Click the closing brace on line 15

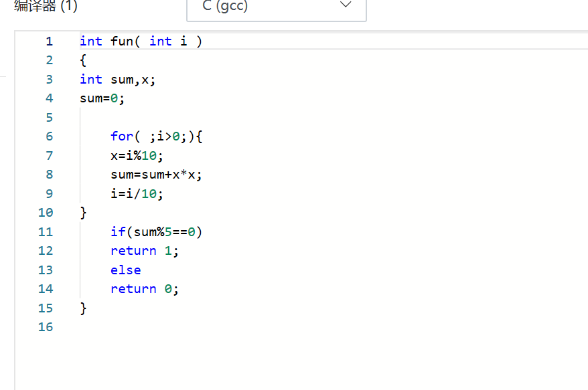point(83,308)
